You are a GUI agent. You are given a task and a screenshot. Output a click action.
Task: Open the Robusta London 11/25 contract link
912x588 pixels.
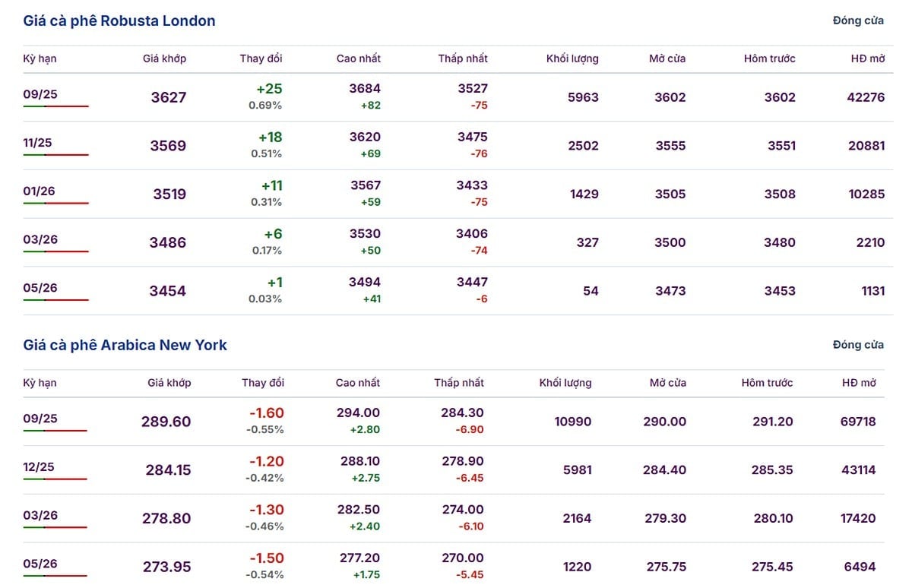click(38, 142)
